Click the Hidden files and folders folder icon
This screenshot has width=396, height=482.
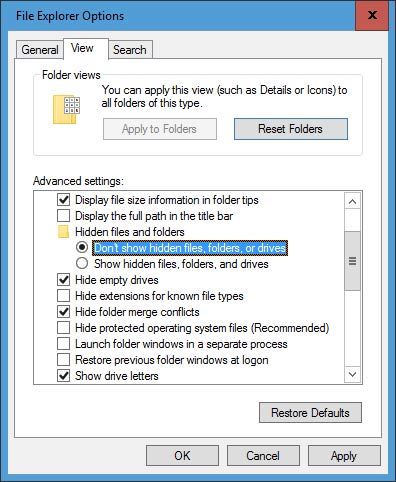pyautogui.click(x=63, y=232)
